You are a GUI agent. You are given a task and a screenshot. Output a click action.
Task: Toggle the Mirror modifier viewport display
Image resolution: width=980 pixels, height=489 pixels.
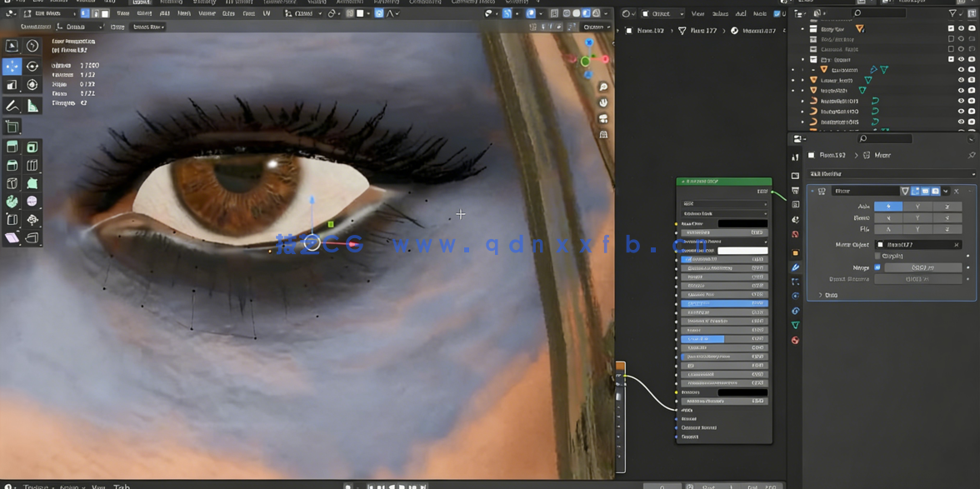click(926, 191)
